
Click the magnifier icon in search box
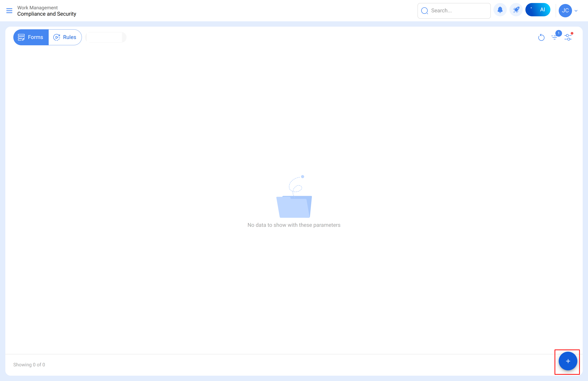tap(425, 11)
